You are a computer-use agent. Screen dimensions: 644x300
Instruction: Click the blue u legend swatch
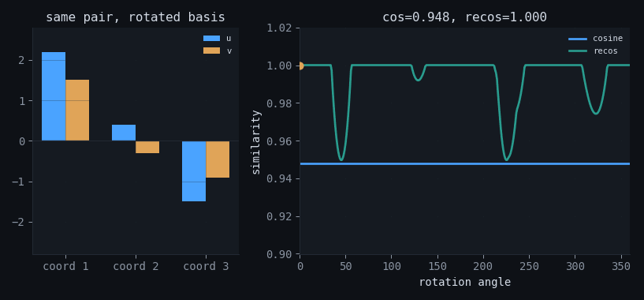point(211,38)
